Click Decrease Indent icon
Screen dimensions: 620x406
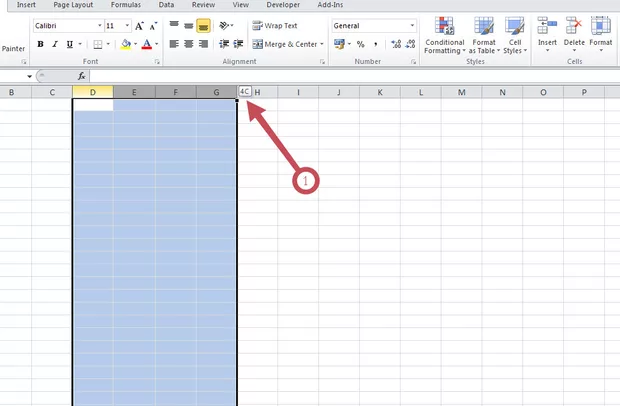(x=224, y=44)
